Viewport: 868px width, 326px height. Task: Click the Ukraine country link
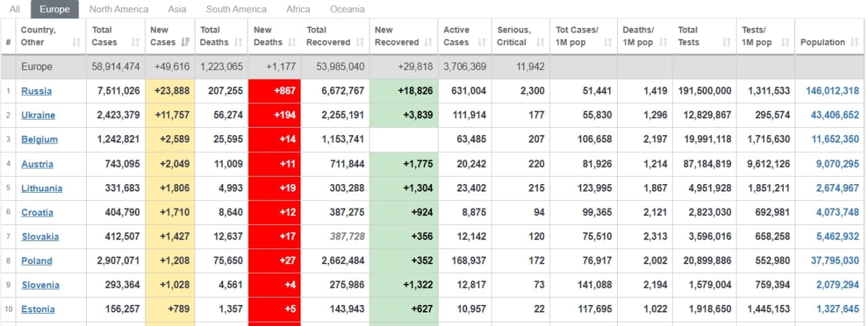pos(38,115)
